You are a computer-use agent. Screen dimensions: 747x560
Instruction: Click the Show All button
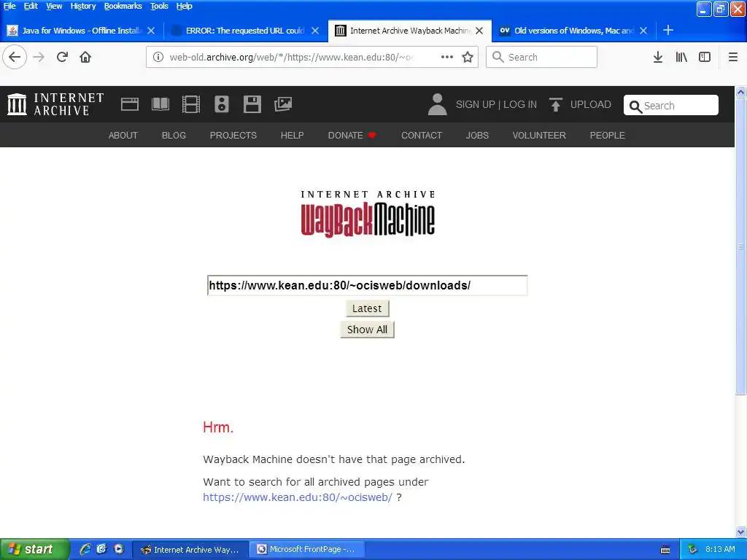pyautogui.click(x=367, y=330)
